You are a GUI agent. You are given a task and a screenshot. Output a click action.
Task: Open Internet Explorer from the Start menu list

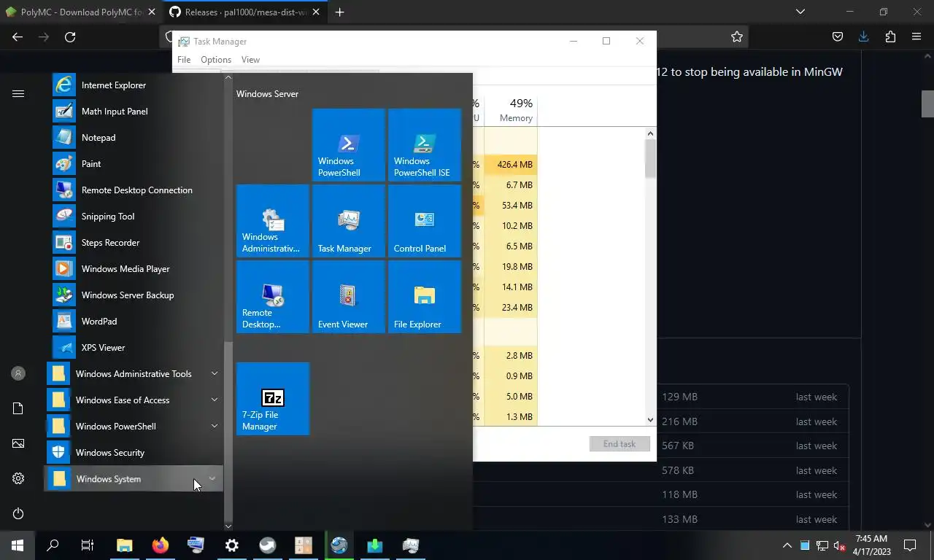click(x=135, y=85)
